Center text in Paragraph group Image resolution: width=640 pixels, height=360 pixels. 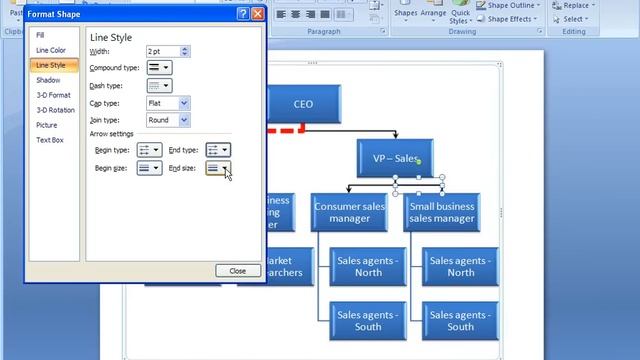(x=296, y=15)
